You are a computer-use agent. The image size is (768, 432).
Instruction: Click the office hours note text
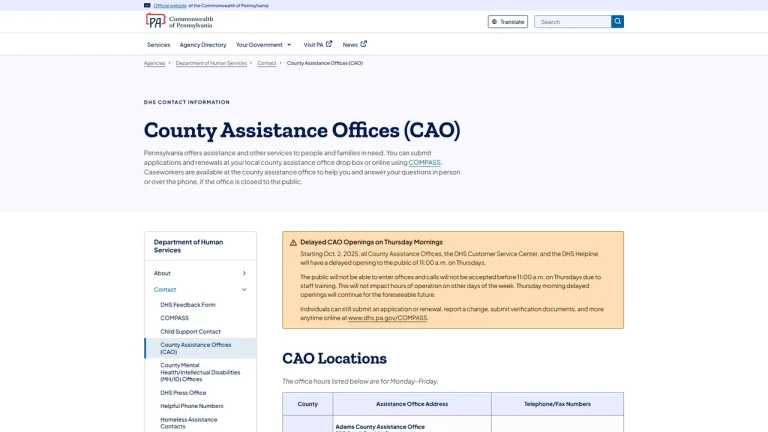(360, 381)
